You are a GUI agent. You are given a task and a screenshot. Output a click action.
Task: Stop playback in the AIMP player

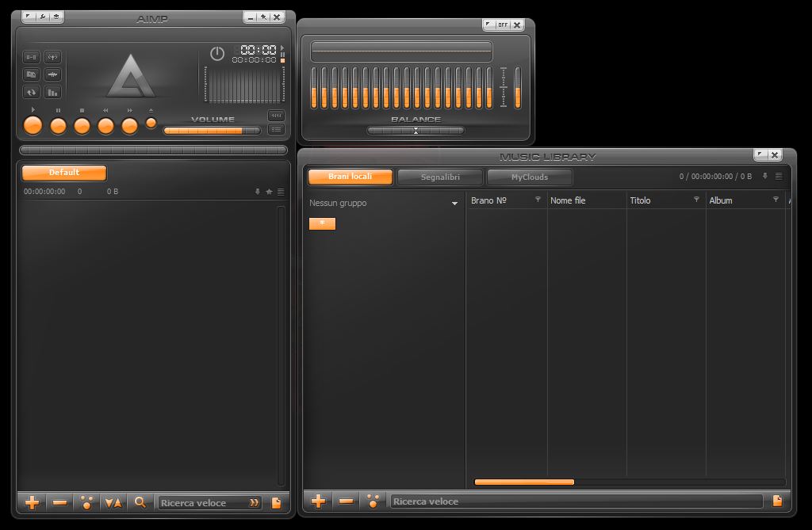(82, 126)
